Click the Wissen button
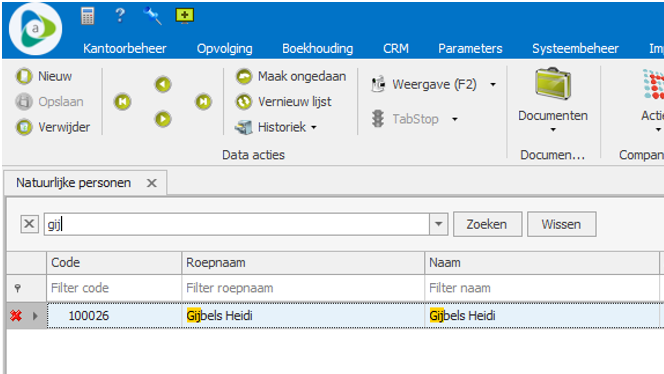The width and height of the screenshot is (664, 374). coord(562,224)
